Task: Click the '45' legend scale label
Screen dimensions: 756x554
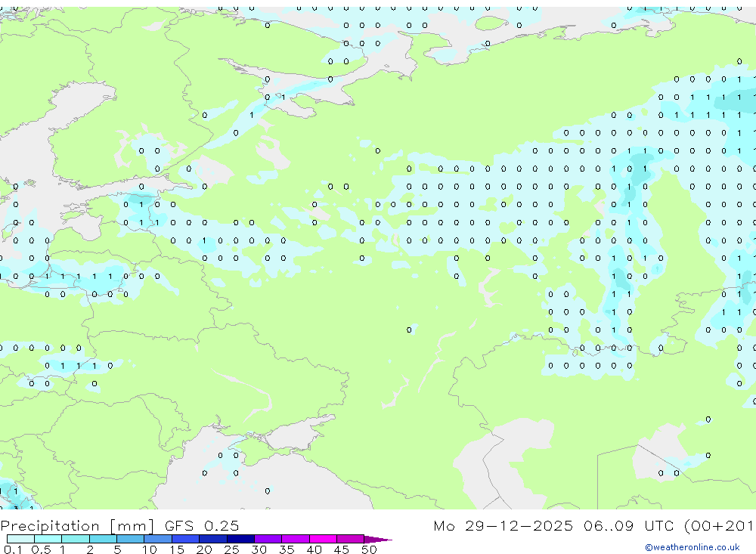Action: tap(342, 549)
